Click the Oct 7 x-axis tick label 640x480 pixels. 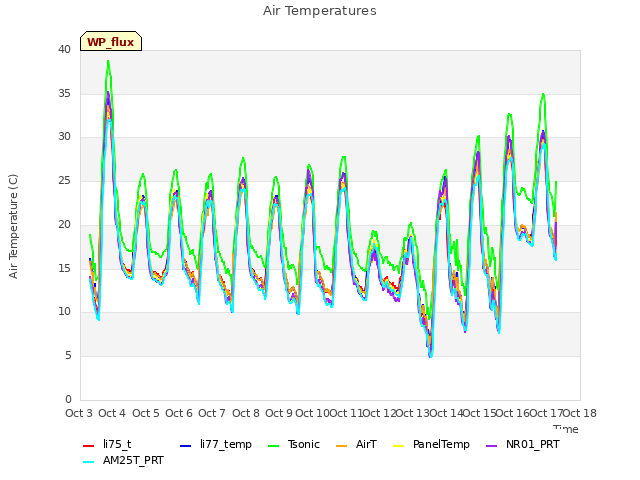point(212,413)
